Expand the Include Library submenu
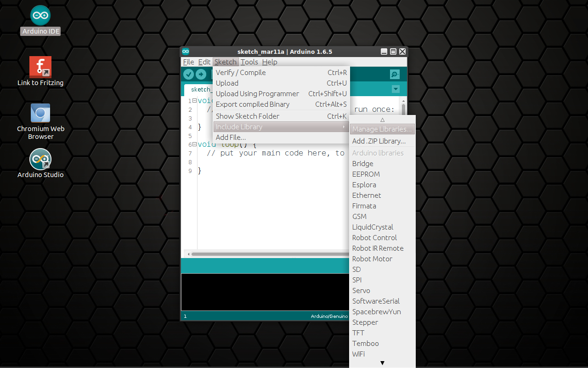This screenshot has width=588, height=368. pos(281,127)
